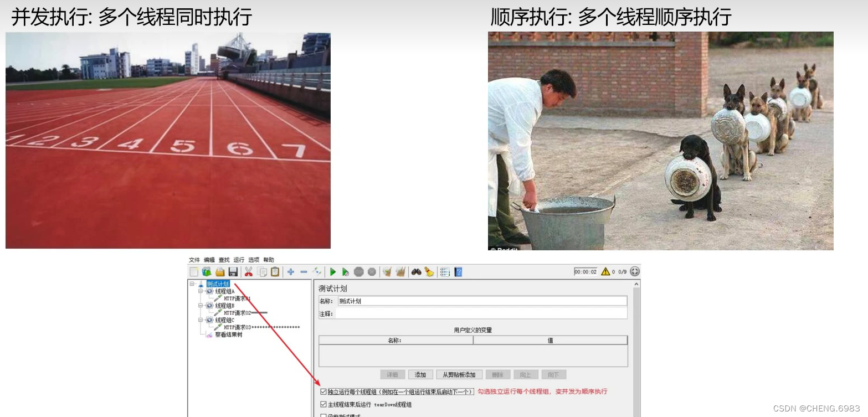Click the Clear results broom icon
The image size is (868, 417).
point(387,272)
